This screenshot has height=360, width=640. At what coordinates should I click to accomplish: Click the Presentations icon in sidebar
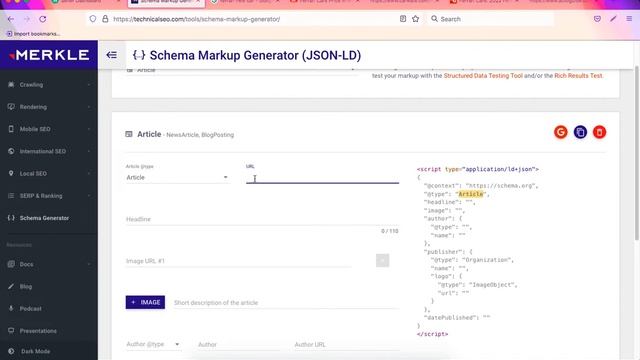click(11, 331)
